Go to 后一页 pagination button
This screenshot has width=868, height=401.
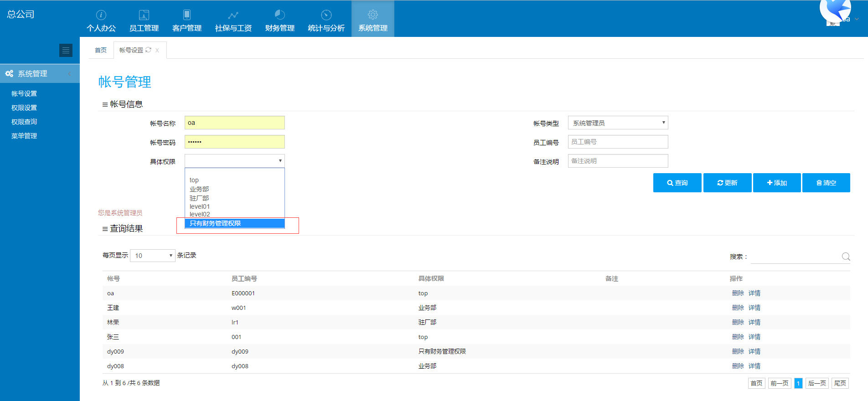(x=817, y=383)
